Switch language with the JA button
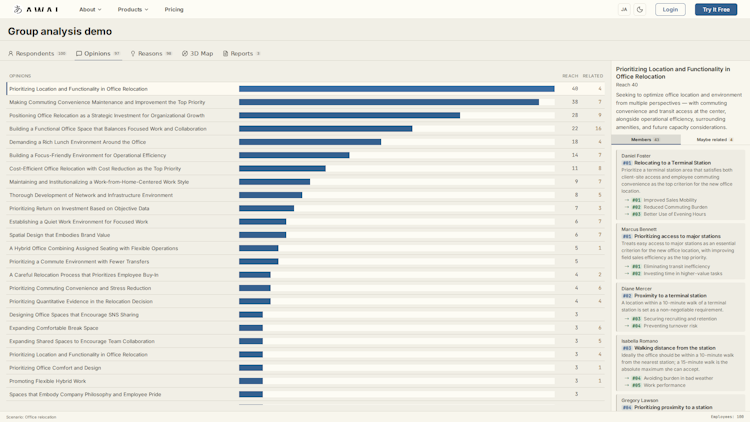This screenshot has height=422, width=750. pos(624,10)
